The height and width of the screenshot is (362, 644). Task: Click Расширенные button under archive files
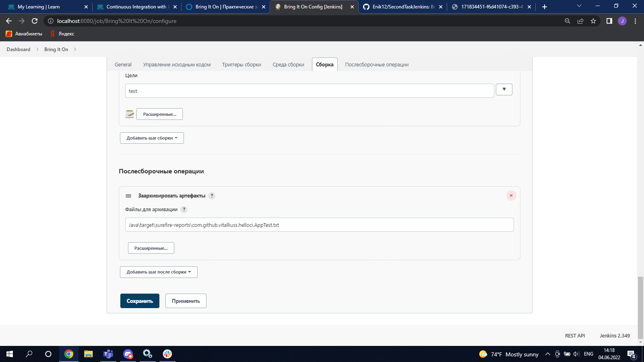coord(151,248)
